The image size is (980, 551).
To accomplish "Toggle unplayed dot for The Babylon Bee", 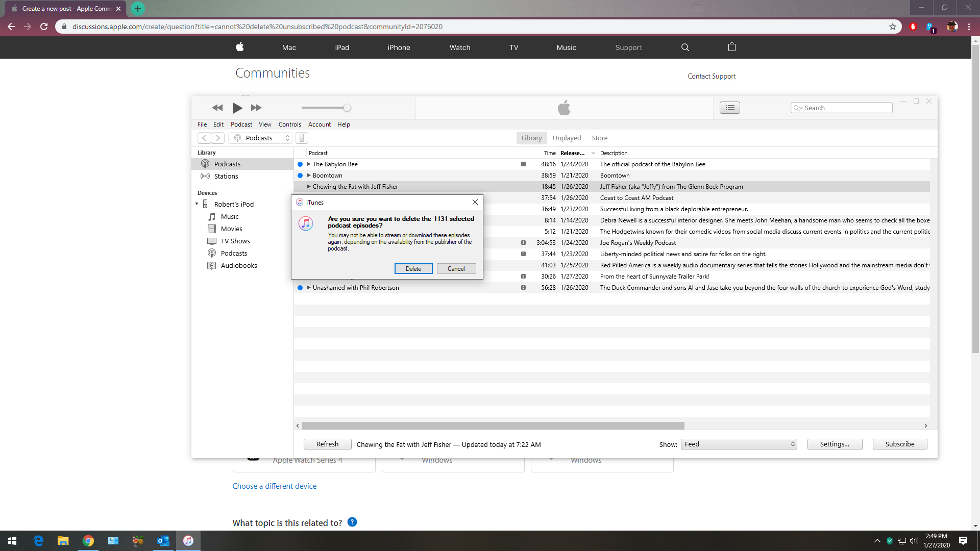I will coord(300,164).
